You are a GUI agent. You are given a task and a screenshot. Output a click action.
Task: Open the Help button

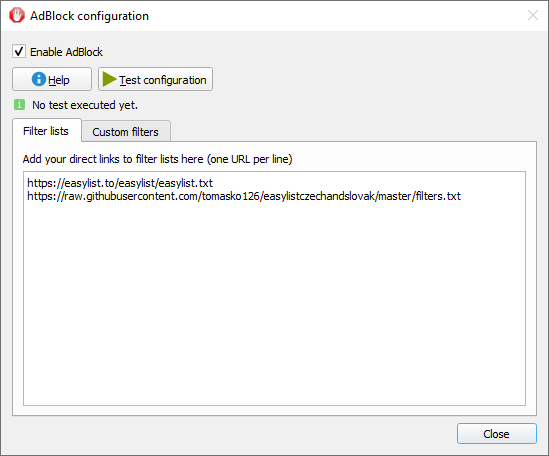tap(52, 79)
